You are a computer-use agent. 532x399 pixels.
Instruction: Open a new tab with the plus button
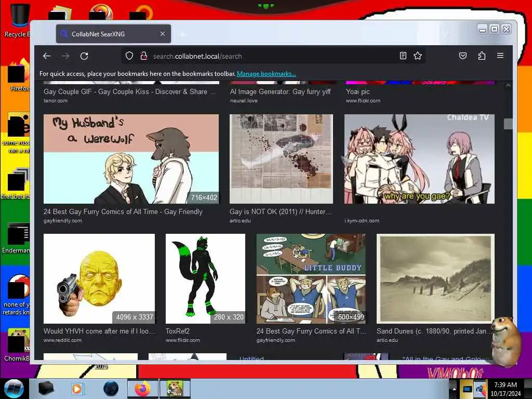click(x=182, y=34)
